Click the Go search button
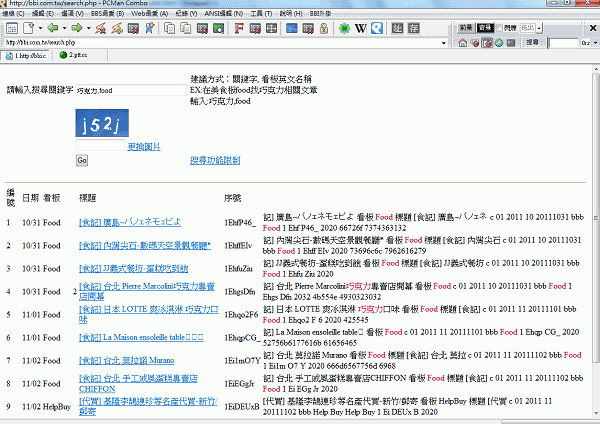The height and width of the screenshot is (424, 600). point(82,160)
